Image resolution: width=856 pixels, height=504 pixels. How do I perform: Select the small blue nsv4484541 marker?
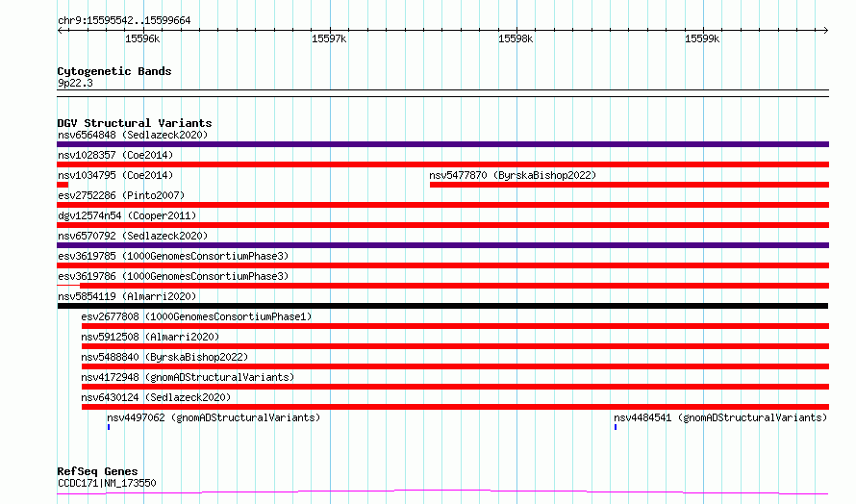pos(616,427)
